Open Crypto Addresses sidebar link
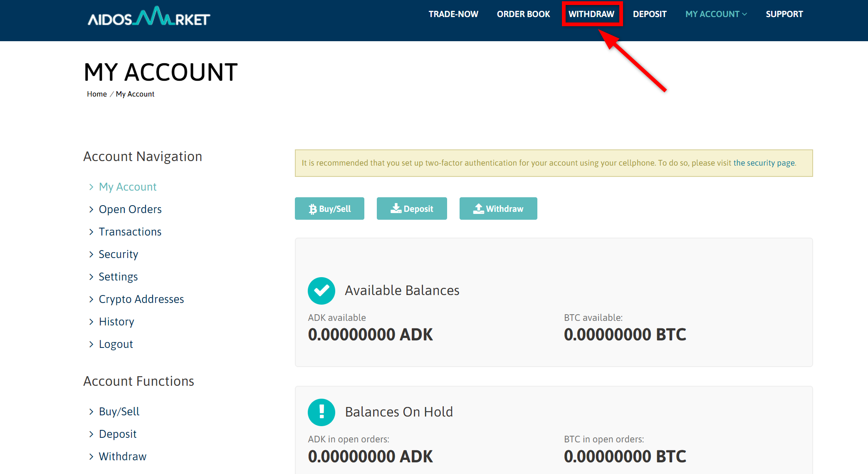868x474 pixels. pyautogui.click(x=141, y=299)
